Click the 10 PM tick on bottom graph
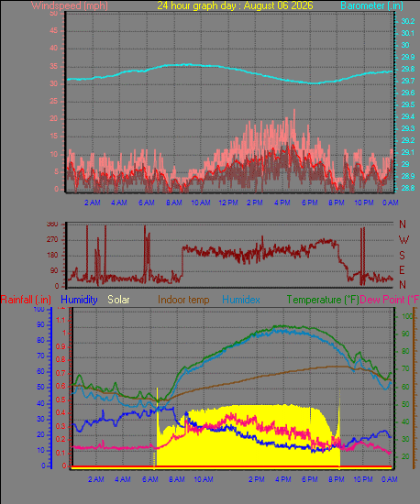The width and height of the screenshot is (420, 504). coord(363,479)
